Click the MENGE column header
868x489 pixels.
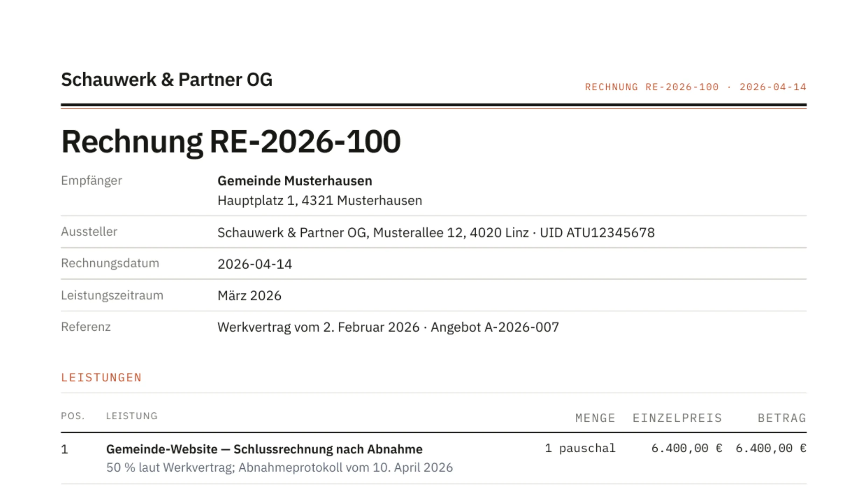595,418
